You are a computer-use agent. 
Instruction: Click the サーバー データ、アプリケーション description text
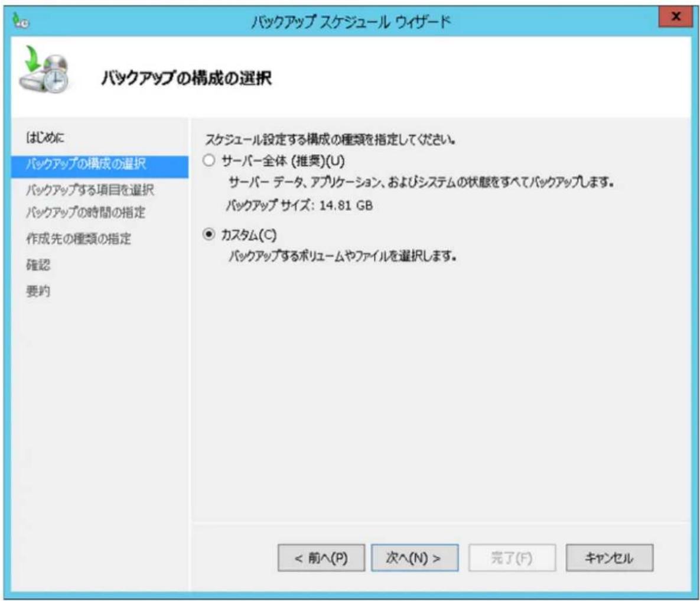421,182
